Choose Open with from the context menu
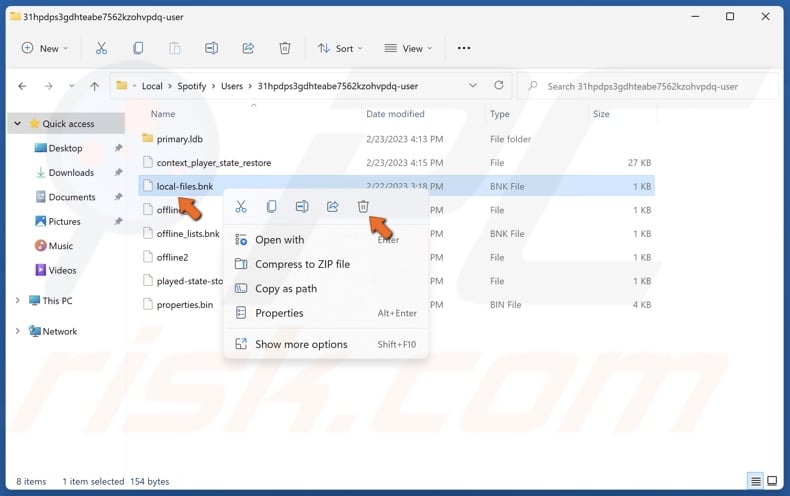The width and height of the screenshot is (790, 496). point(326,240)
